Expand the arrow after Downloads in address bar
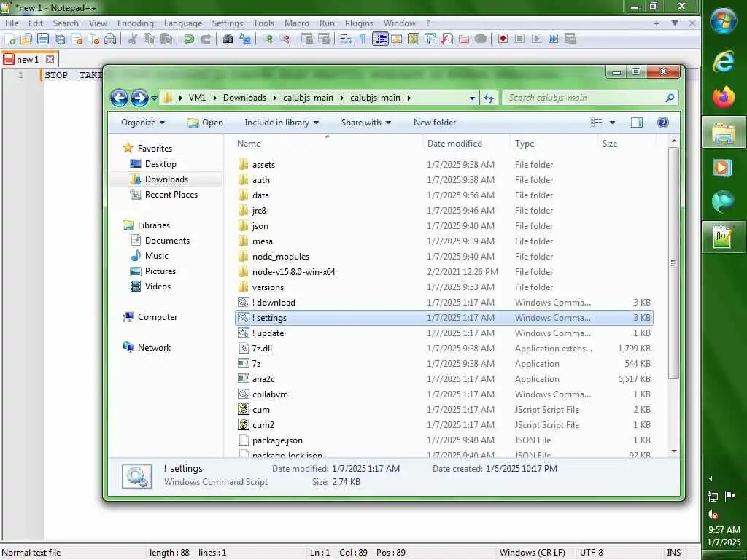747x560 pixels. [275, 98]
